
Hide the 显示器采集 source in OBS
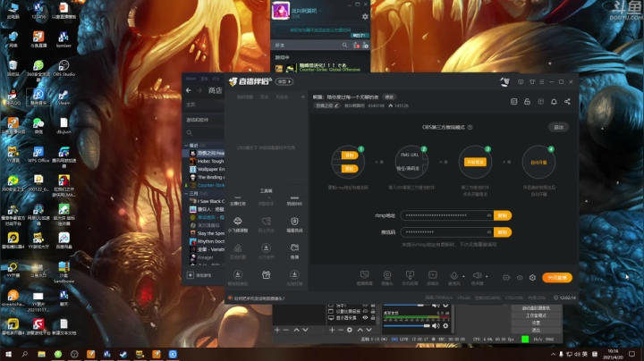pyautogui.click(x=365, y=318)
